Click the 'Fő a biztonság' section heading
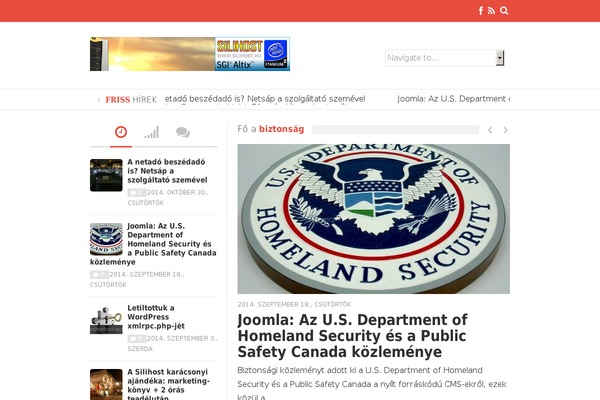 click(271, 129)
